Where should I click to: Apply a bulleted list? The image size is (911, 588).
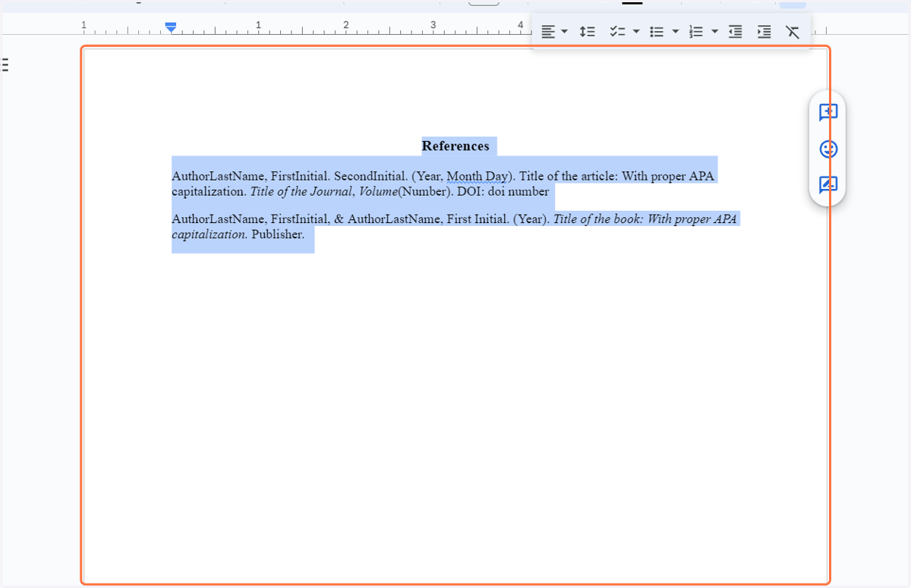[657, 32]
